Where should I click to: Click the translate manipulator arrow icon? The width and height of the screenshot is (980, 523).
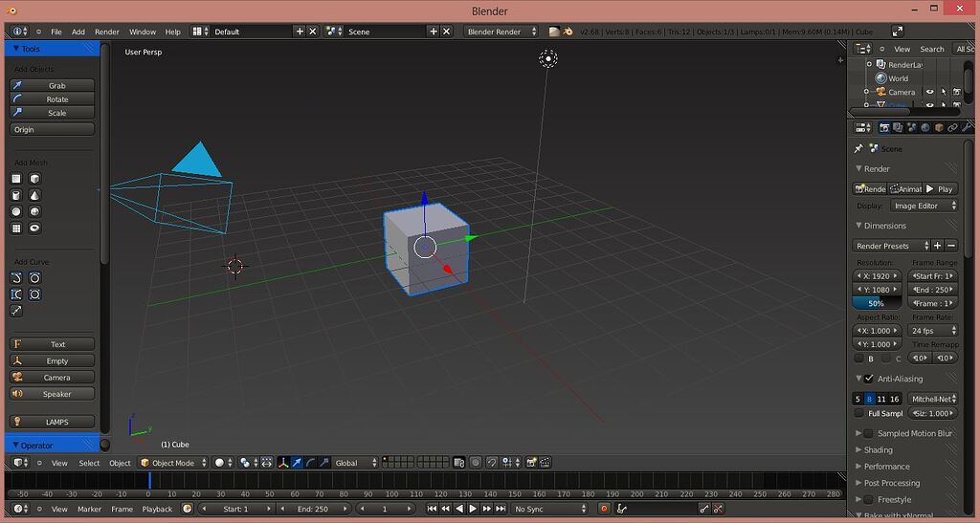[297, 463]
